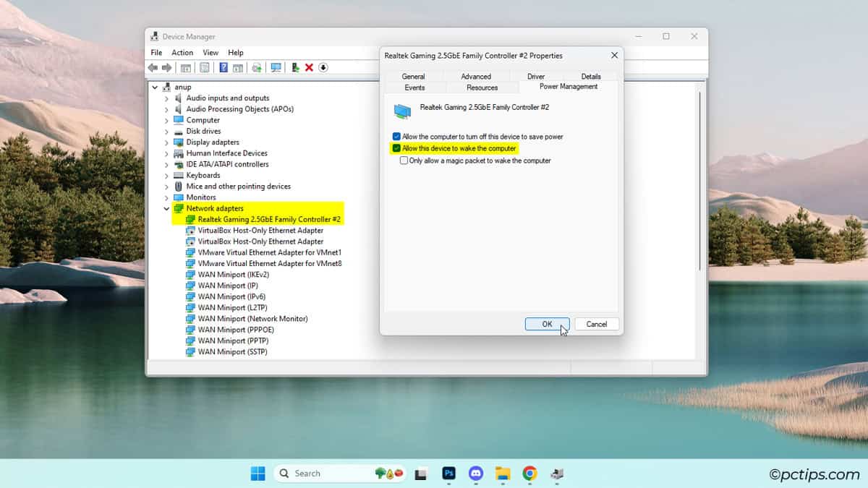868x488 pixels.
Task: Switch to the General tab
Action: (413, 76)
